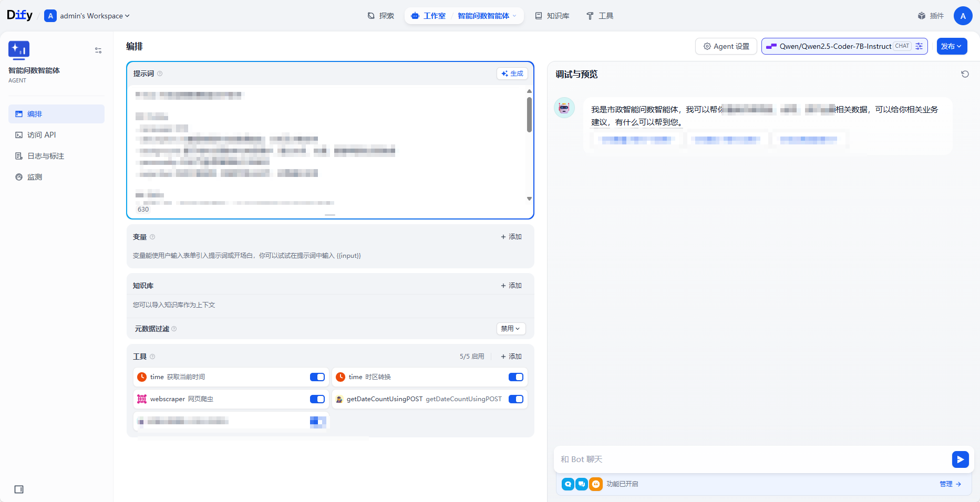The height and width of the screenshot is (502, 980).
Task: Click the 探索 icon in the top bar
Action: pyautogui.click(x=381, y=16)
